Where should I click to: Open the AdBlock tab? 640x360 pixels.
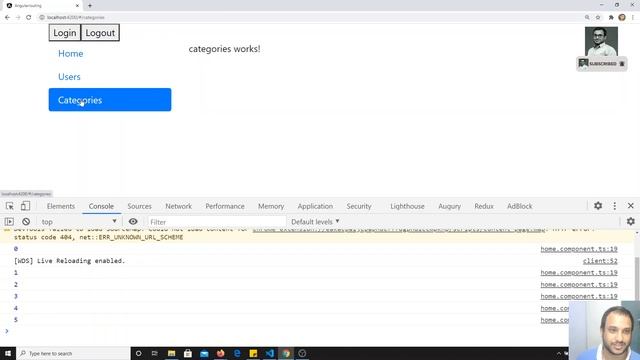pos(520,206)
